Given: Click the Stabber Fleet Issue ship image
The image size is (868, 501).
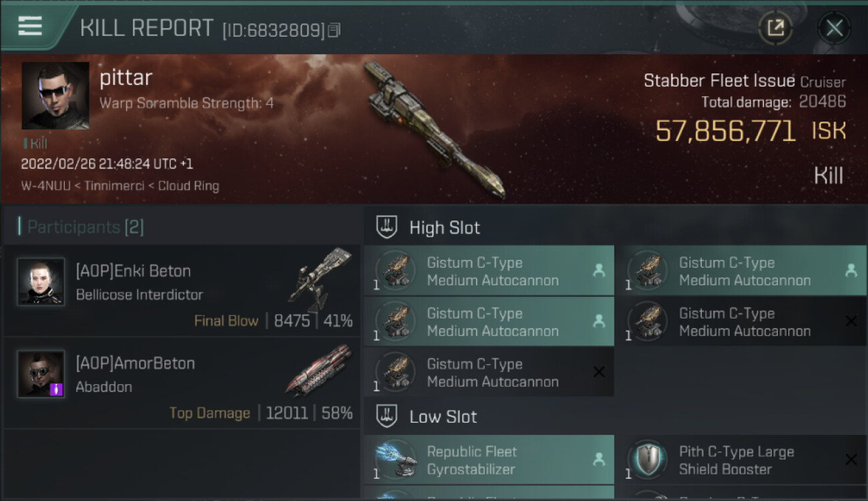Looking at the screenshot, I should 433,130.
